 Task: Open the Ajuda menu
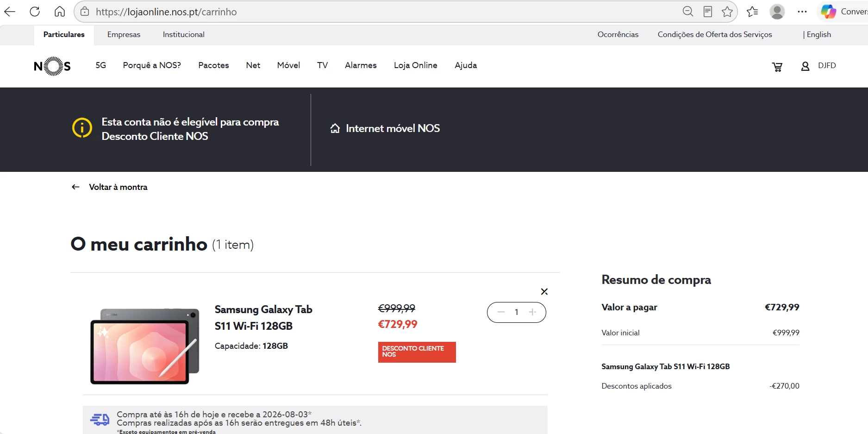(466, 65)
